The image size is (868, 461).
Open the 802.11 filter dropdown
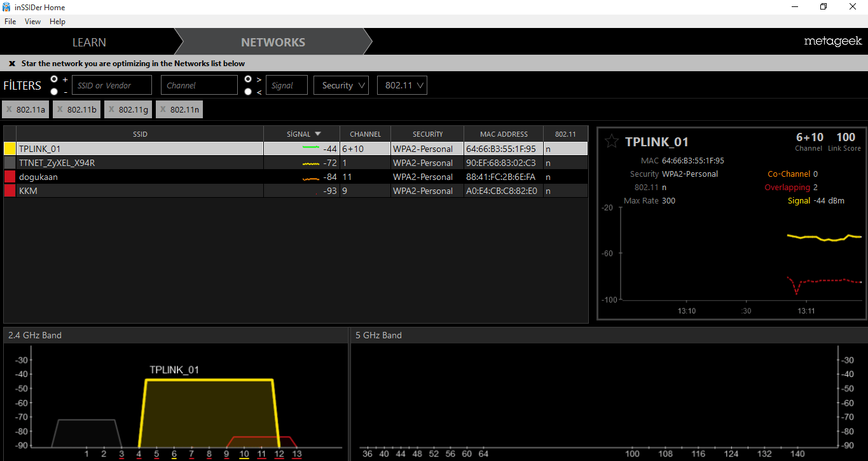[x=403, y=85]
